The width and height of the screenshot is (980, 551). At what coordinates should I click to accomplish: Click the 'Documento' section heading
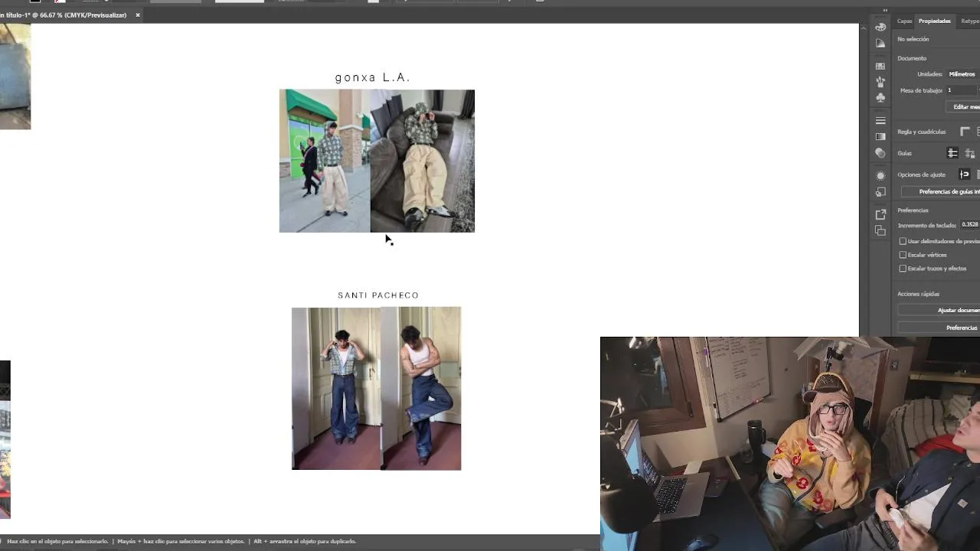(x=912, y=58)
